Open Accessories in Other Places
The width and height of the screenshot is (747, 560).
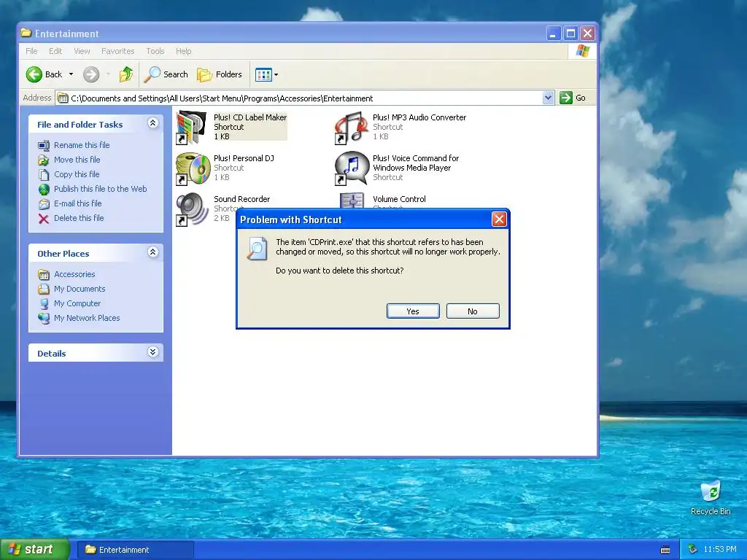[74, 274]
